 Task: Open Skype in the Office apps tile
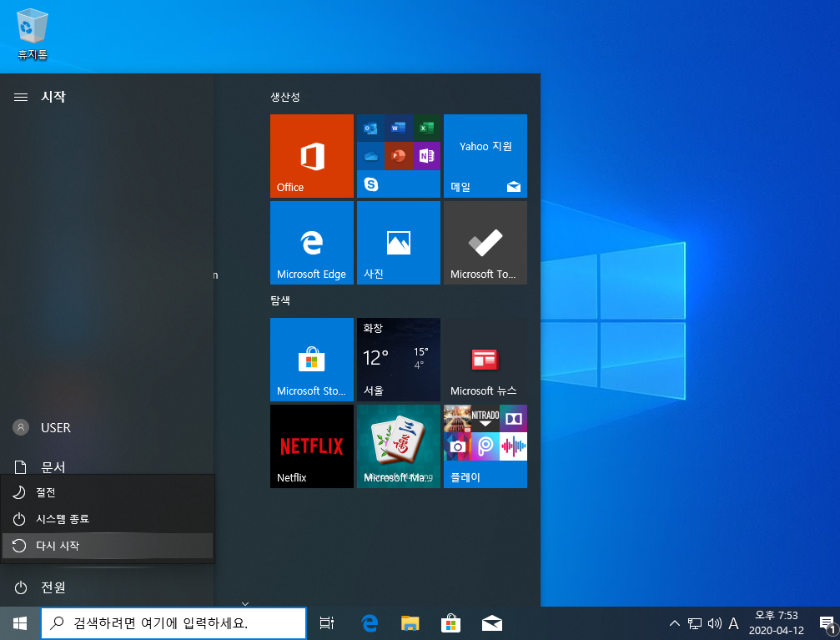(370, 184)
